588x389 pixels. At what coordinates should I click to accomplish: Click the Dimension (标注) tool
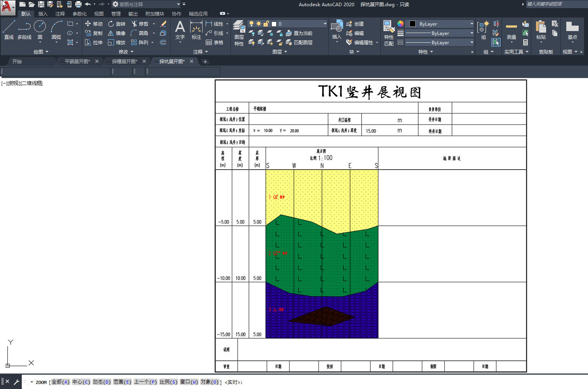196,30
